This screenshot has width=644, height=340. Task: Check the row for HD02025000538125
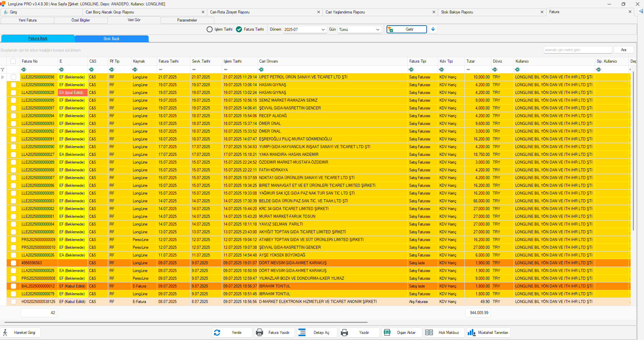pos(13,302)
